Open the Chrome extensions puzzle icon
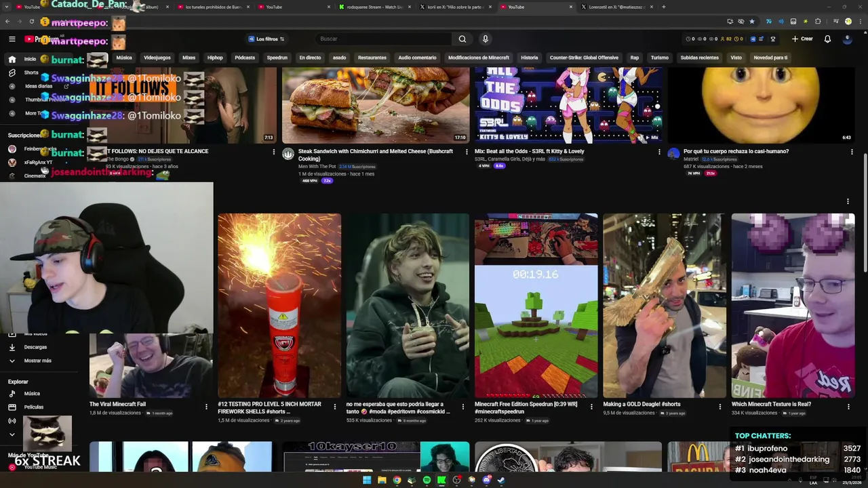This screenshot has height=488, width=868. [818, 21]
